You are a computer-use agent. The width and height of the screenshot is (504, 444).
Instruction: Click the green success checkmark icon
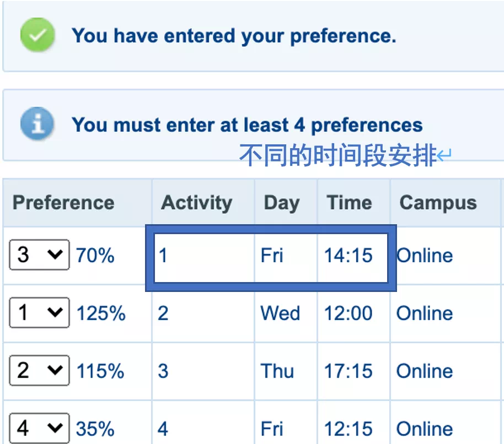click(37, 36)
